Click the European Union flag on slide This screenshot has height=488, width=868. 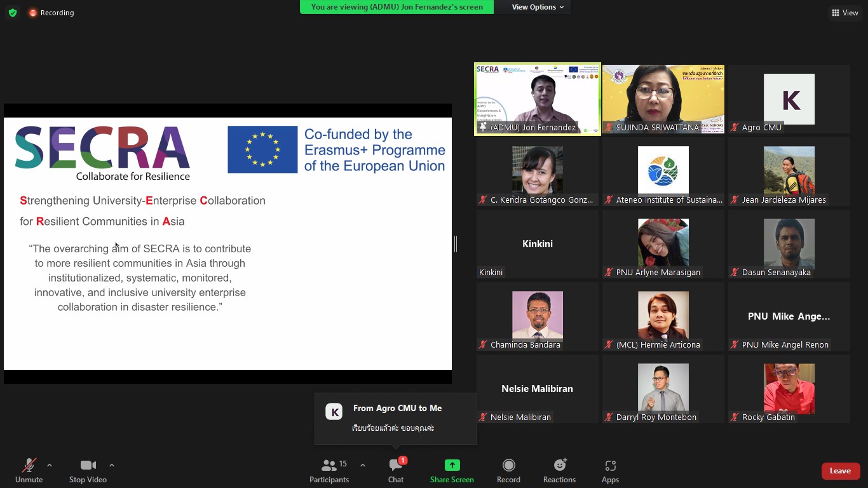[x=262, y=149]
